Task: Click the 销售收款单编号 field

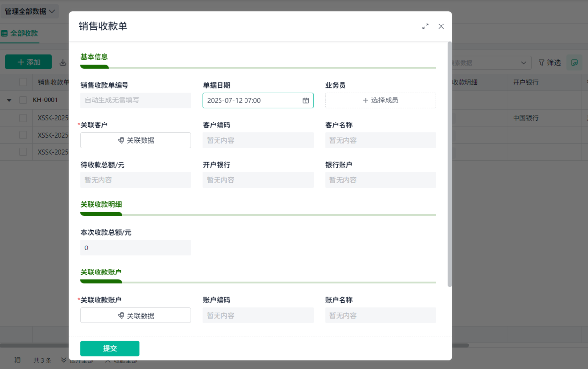Action: click(x=136, y=100)
